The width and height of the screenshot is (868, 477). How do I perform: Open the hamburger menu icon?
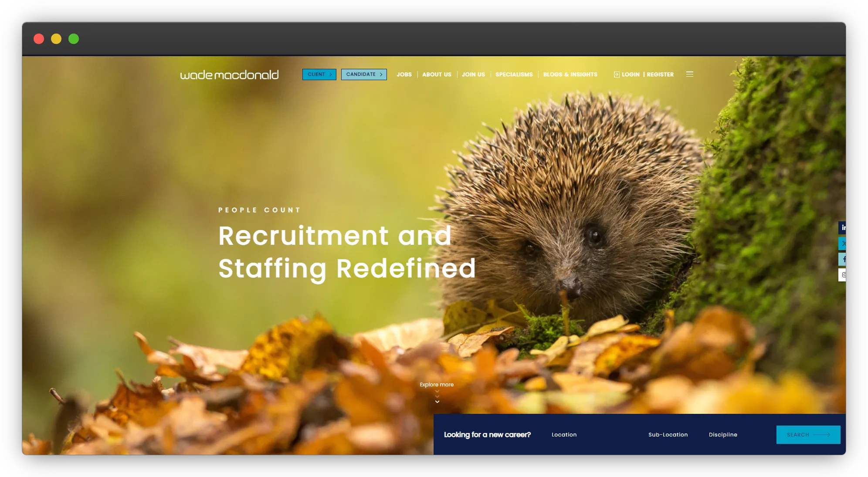(x=689, y=74)
